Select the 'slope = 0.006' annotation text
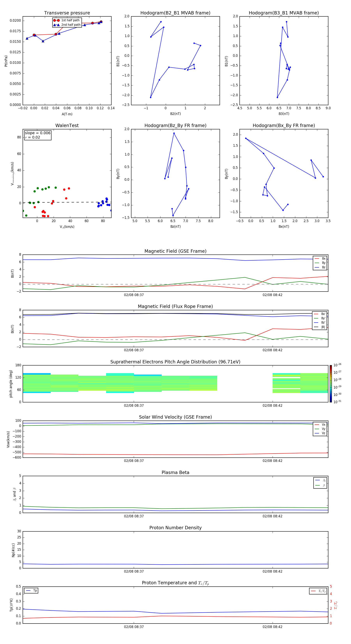Viewport: 351px width, 644px height. tap(37, 133)
